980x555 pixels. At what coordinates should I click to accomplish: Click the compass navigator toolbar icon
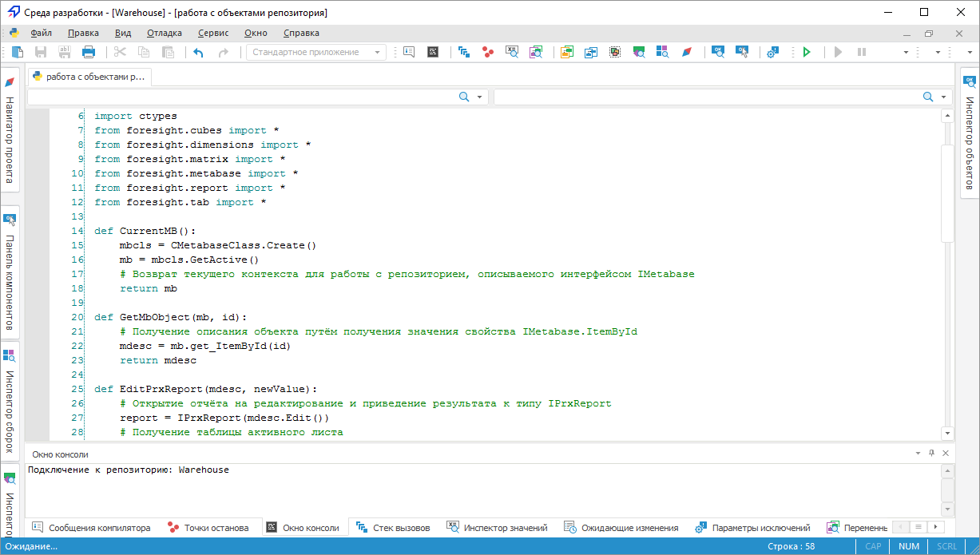(x=686, y=52)
